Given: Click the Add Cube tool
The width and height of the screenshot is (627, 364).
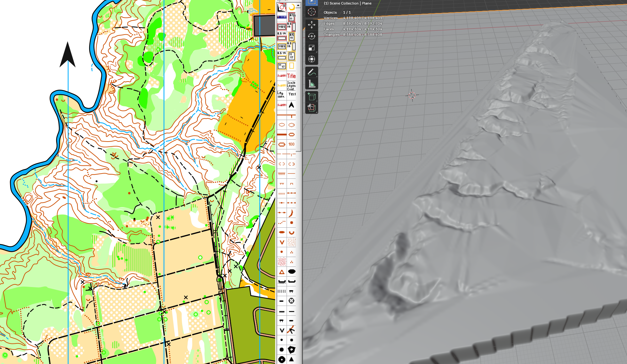Looking at the screenshot, I should pyautogui.click(x=311, y=97).
